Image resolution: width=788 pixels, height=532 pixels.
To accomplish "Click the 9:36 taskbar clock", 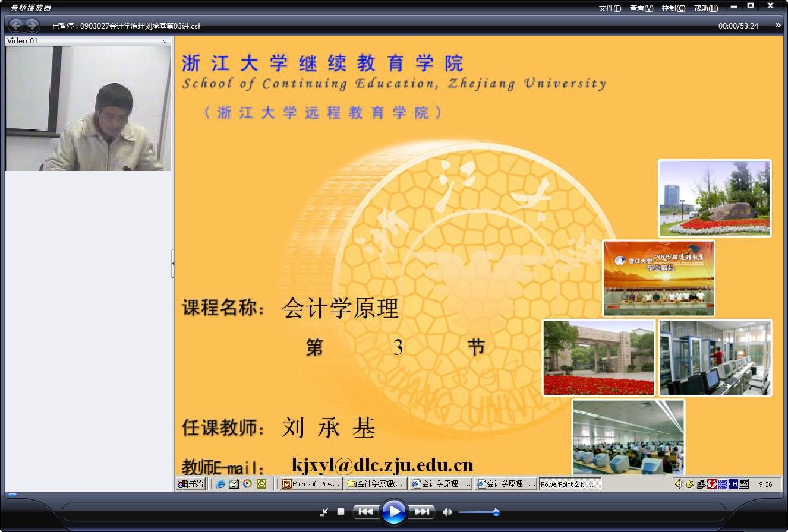I will click(x=765, y=484).
